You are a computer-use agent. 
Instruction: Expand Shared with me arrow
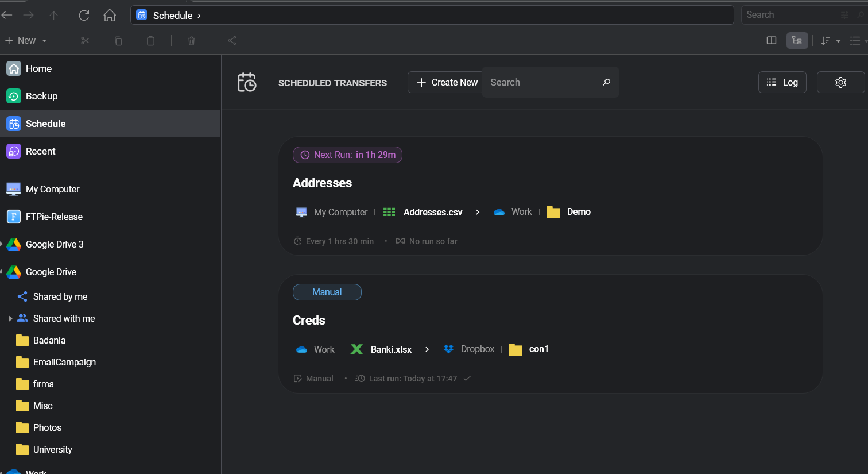pyautogui.click(x=10, y=318)
